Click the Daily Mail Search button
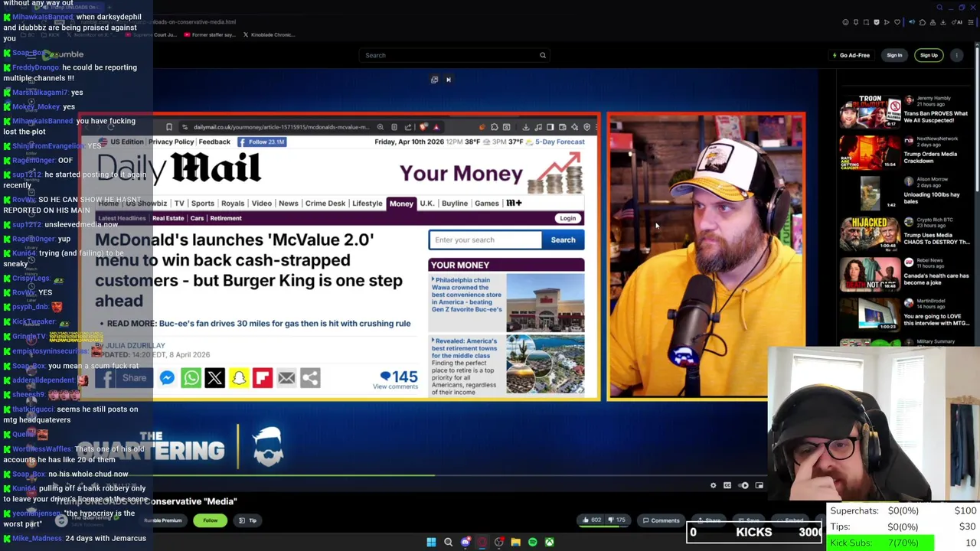 [563, 240]
